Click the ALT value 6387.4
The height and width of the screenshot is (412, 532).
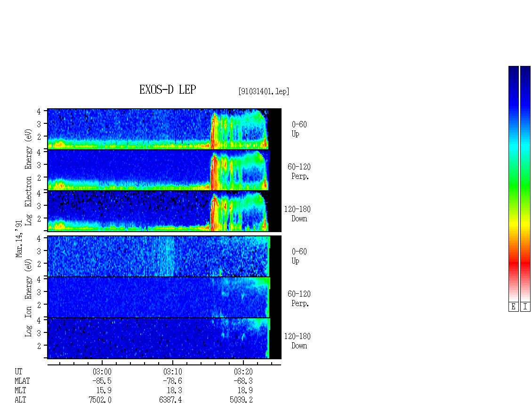(170, 400)
